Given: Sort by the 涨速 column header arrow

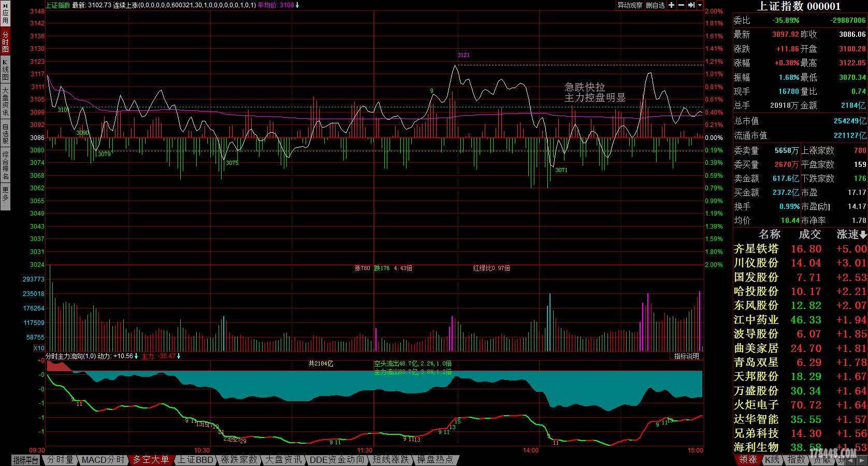Looking at the screenshot, I should pos(863,235).
